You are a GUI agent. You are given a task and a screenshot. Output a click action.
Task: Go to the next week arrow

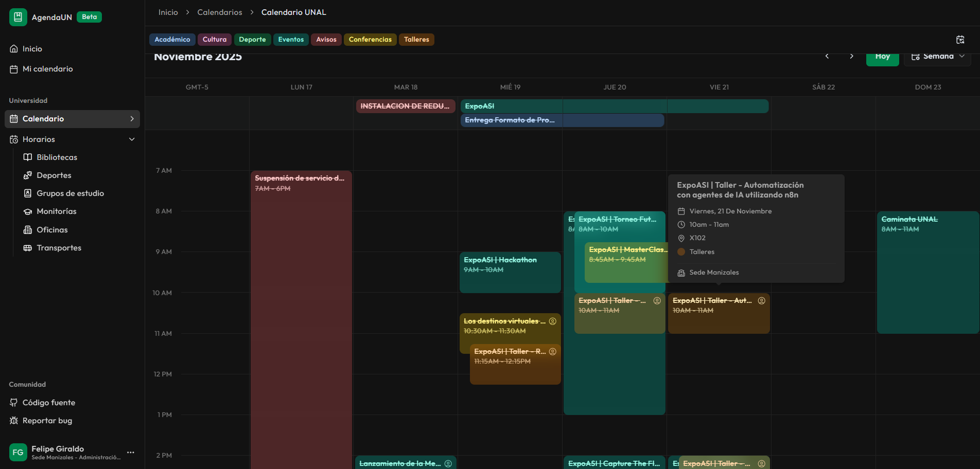click(852, 56)
